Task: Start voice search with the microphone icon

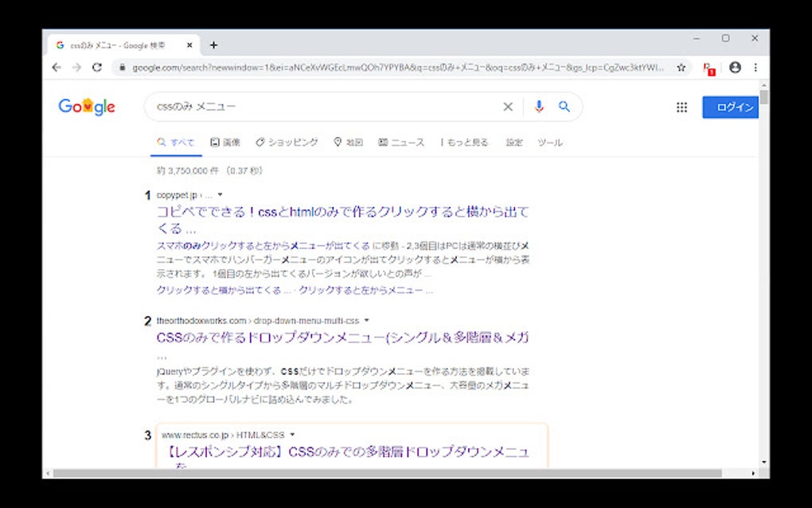Action: (x=539, y=106)
